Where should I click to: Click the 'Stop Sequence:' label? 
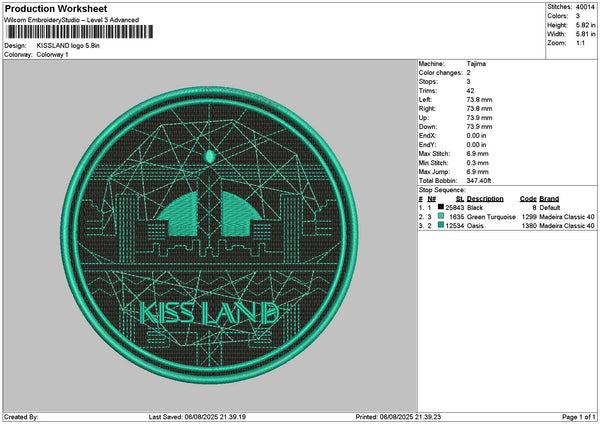click(442, 190)
